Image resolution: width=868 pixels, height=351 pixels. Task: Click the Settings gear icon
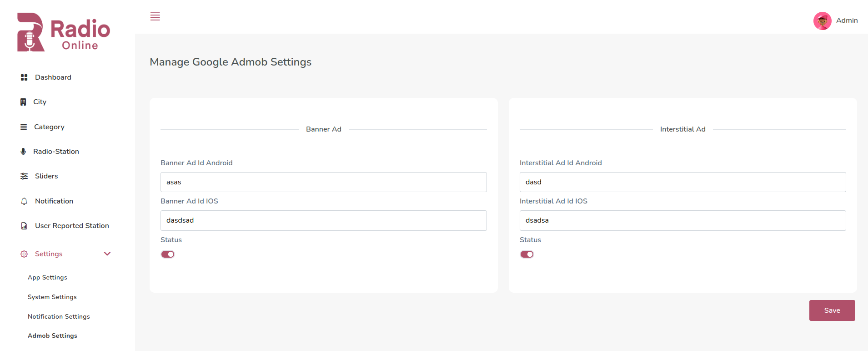pos(24,254)
